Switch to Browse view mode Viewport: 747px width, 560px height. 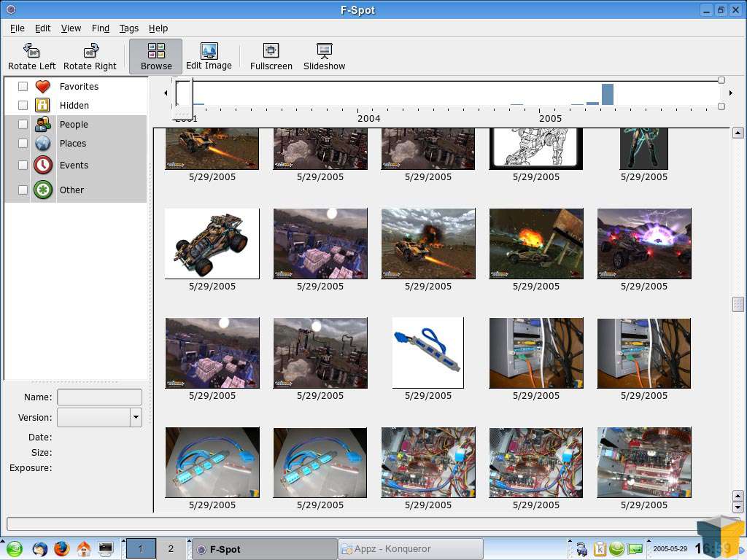156,57
